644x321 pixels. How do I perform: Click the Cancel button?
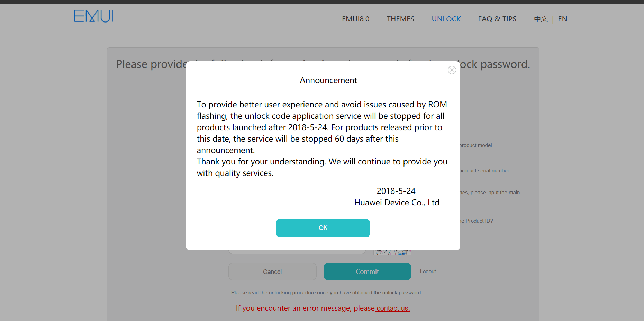[272, 271]
